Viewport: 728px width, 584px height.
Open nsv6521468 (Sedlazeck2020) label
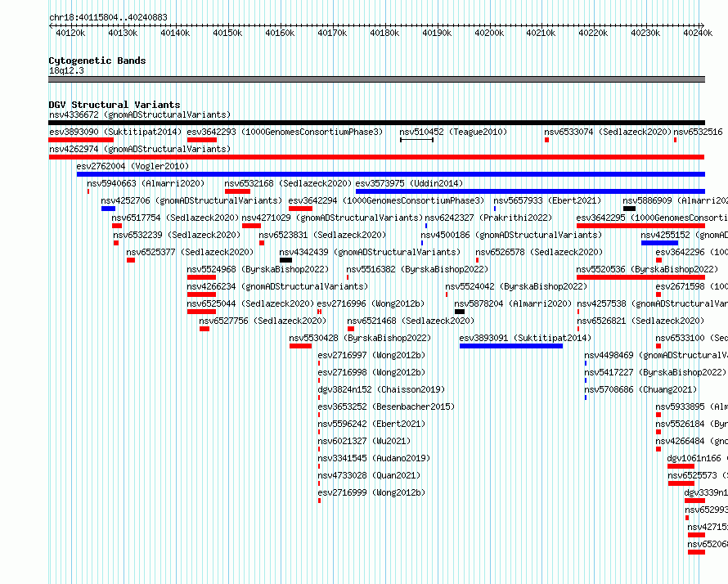[411, 321]
